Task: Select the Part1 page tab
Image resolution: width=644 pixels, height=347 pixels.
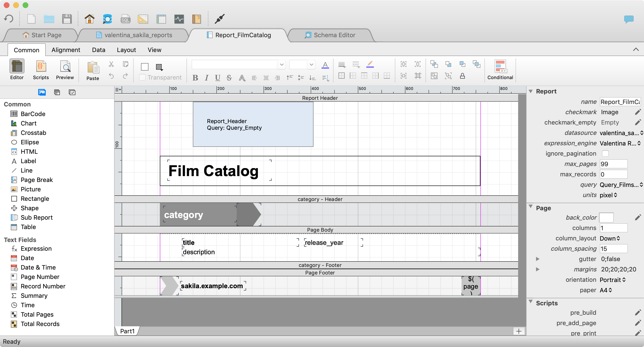Action: coord(127,331)
